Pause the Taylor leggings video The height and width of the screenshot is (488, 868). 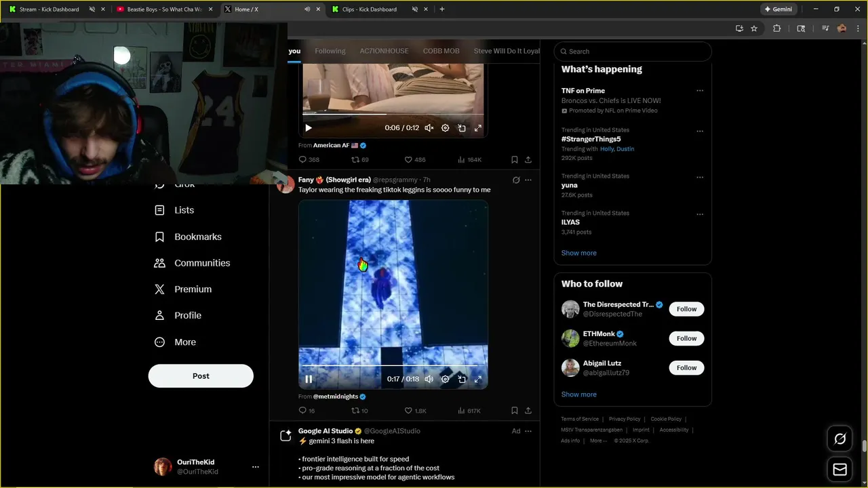pyautogui.click(x=309, y=380)
